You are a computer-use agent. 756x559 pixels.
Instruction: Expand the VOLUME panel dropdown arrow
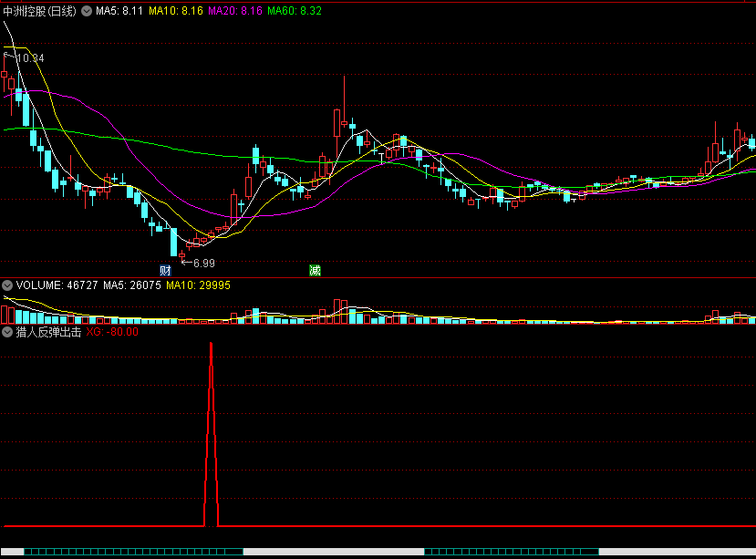tap(7, 285)
